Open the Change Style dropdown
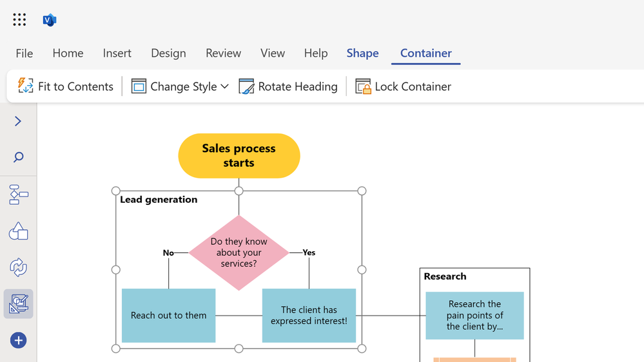Viewport: 644px width, 362px height. pyautogui.click(x=180, y=86)
